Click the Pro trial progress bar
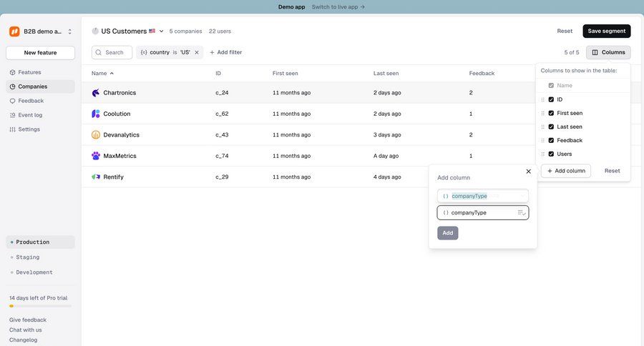This screenshot has width=644, height=346. click(40, 306)
